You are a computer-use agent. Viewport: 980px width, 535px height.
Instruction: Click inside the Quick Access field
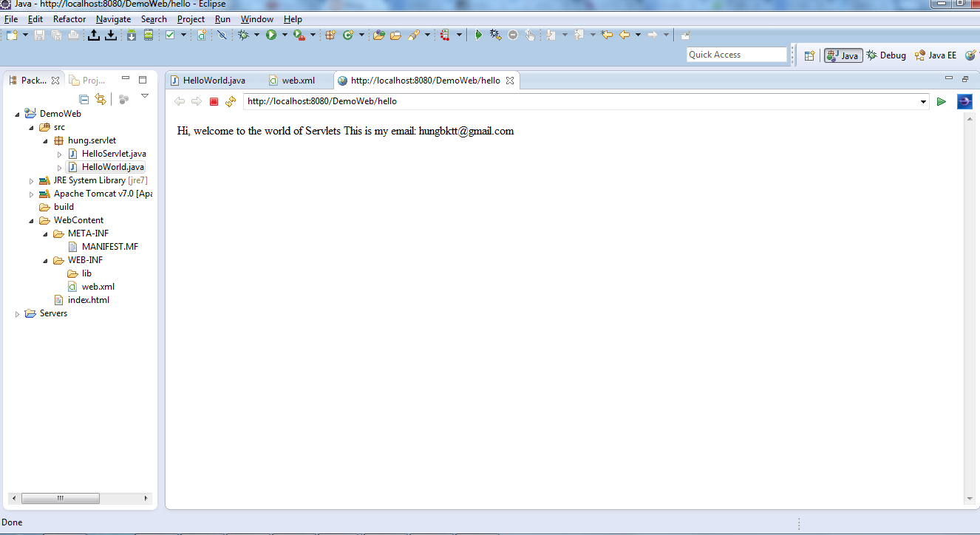pyautogui.click(x=737, y=54)
